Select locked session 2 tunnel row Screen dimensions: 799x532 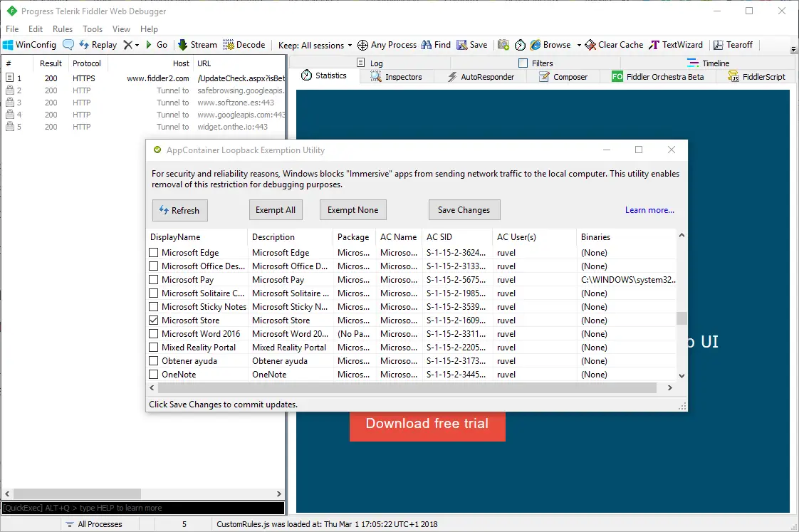point(142,90)
